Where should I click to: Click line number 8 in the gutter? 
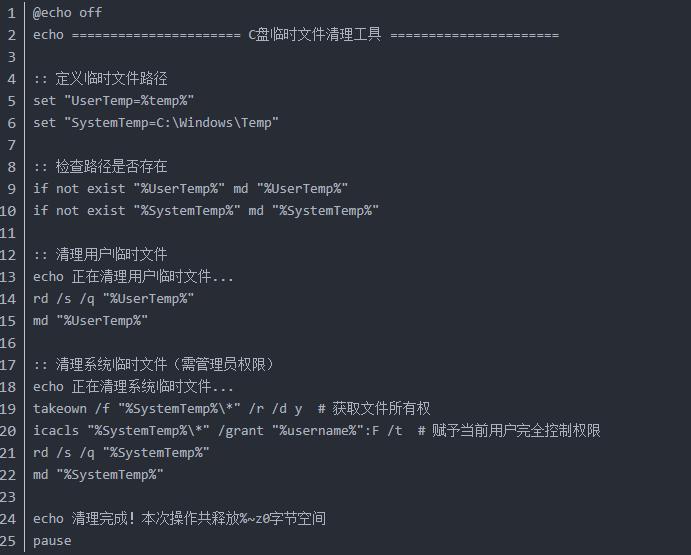pyautogui.click(x=11, y=167)
